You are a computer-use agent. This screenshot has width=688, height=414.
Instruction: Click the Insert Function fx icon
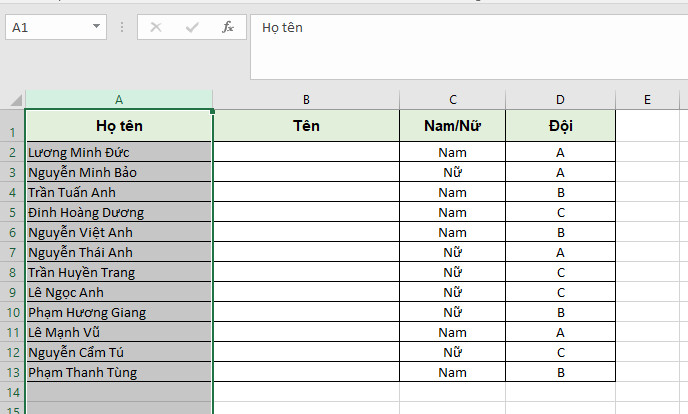pyautogui.click(x=227, y=27)
